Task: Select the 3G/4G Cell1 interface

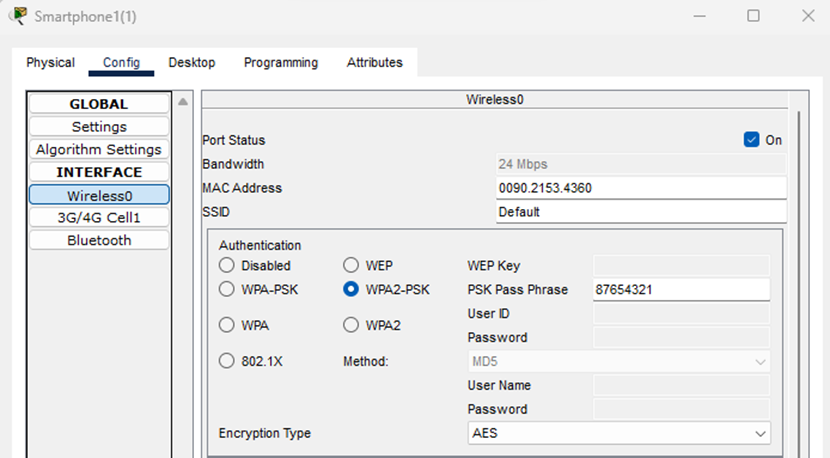Action: tap(99, 218)
